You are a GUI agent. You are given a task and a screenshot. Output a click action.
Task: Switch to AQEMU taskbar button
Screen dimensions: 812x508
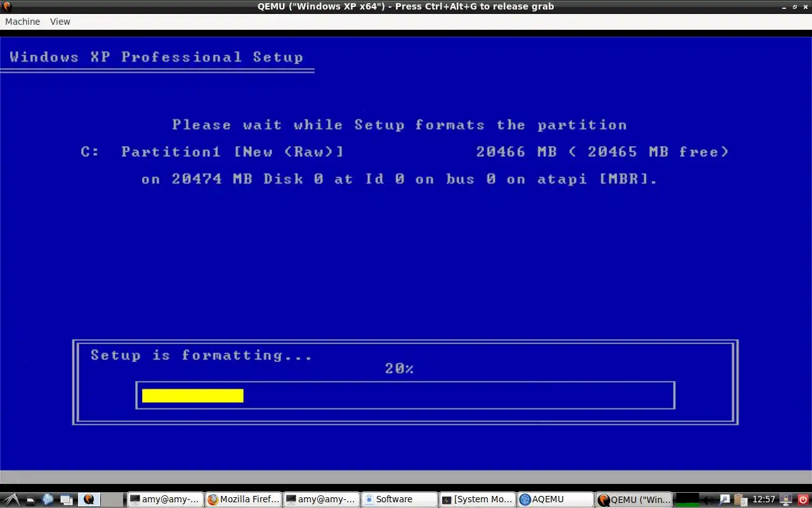(555, 500)
